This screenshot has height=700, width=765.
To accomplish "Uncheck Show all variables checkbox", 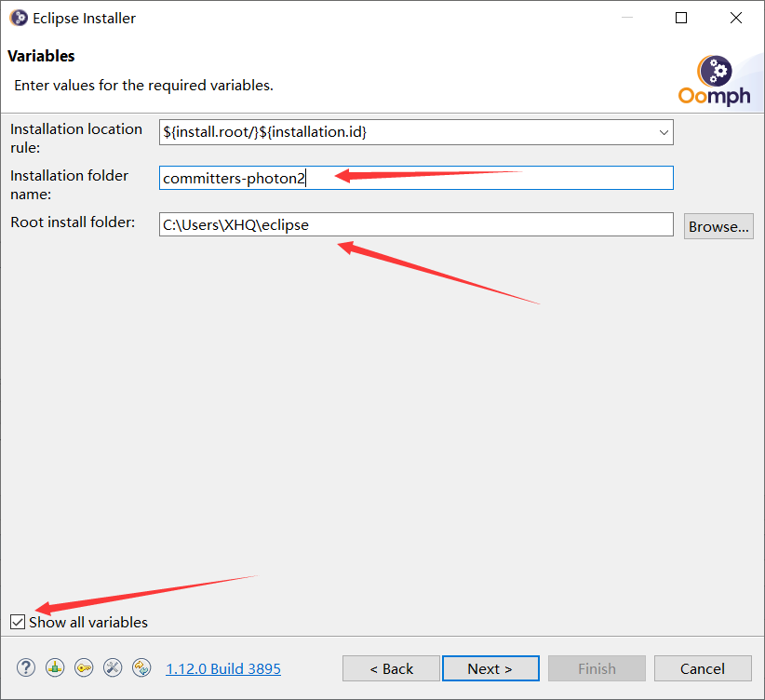I will 18,622.
